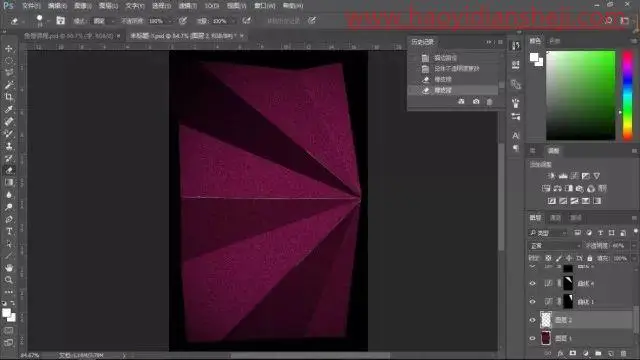Screen dimensions: 640x360
Task: Select the Eyedropper tool
Action: 9,109
